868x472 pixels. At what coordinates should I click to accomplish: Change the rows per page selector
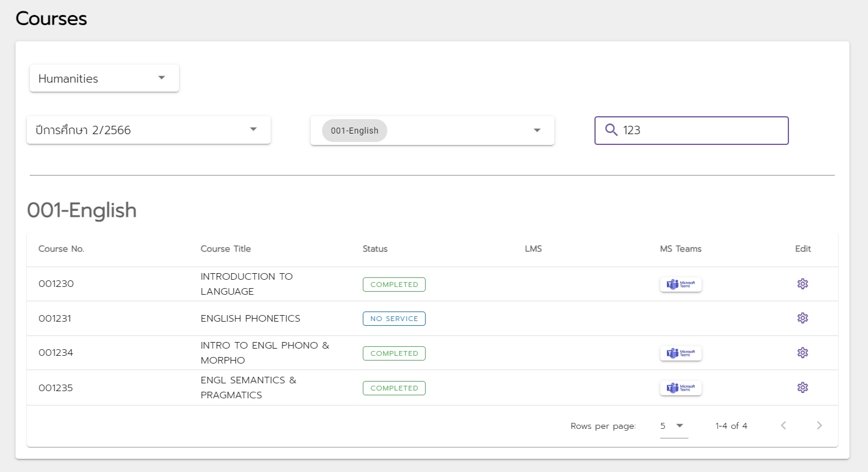(673, 426)
